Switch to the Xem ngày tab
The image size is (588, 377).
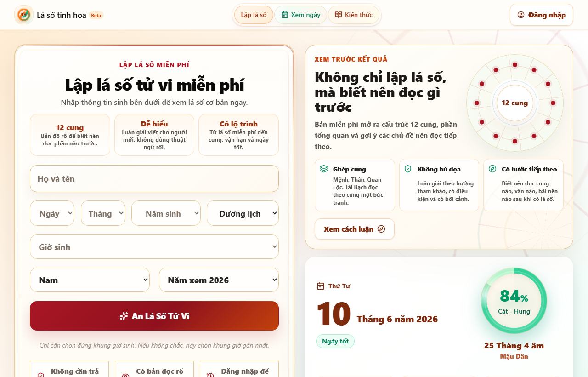pos(301,15)
